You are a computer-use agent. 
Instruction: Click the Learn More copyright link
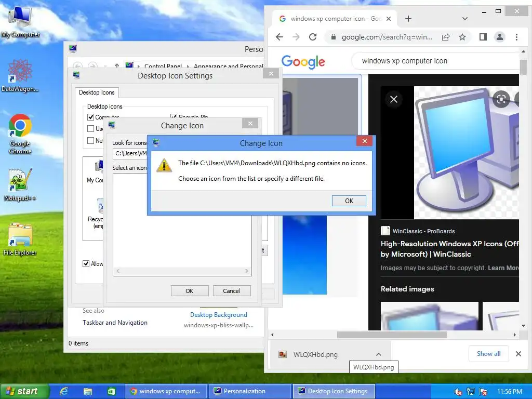[x=503, y=268]
